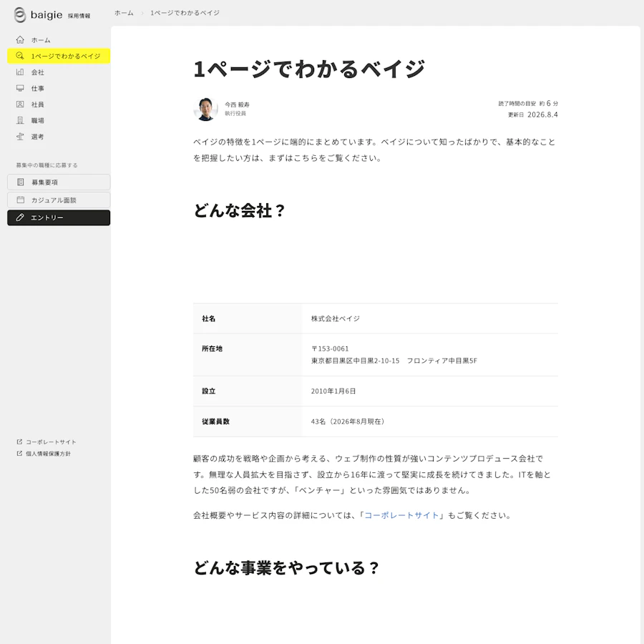Click the house icon beside ホーム

20,40
